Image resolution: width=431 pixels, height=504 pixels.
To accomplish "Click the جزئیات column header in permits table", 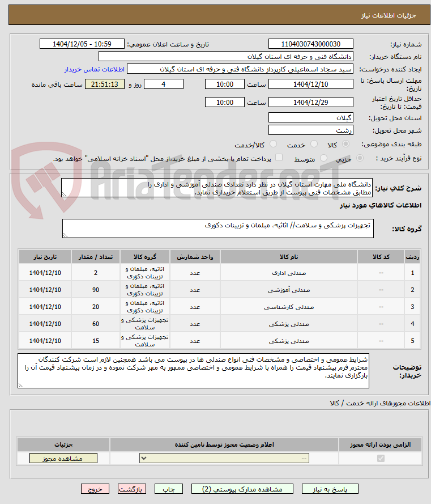I will pyautogui.click(x=63, y=445).
